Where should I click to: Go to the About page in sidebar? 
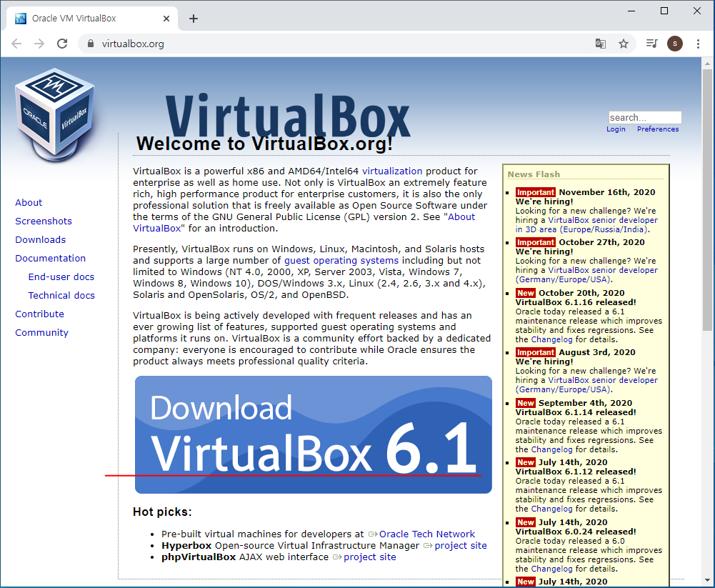click(29, 202)
